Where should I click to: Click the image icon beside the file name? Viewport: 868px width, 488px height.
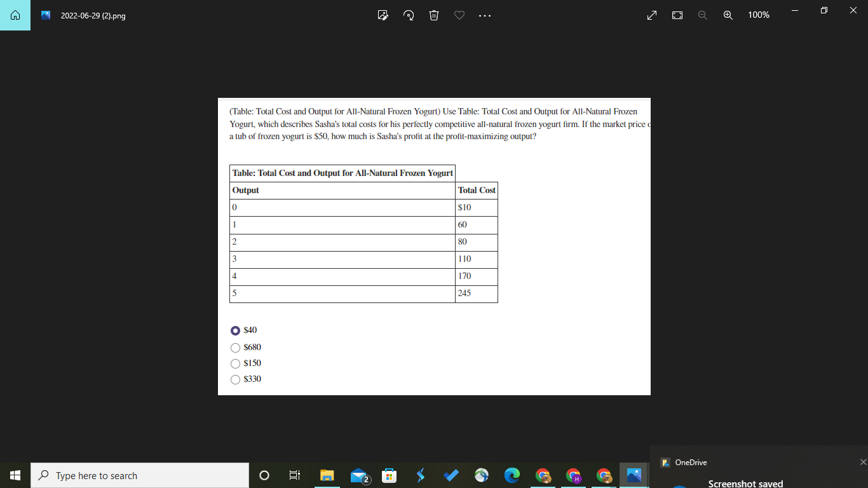point(46,15)
